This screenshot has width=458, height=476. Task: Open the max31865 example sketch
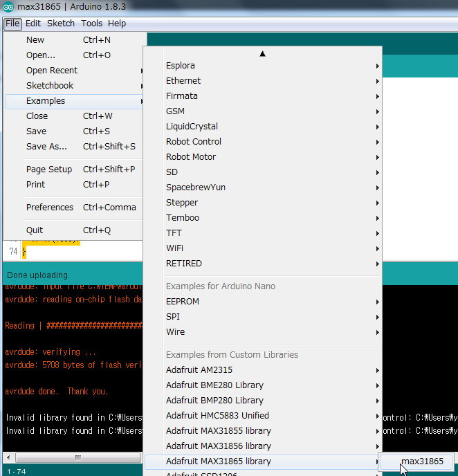pyautogui.click(x=416, y=461)
